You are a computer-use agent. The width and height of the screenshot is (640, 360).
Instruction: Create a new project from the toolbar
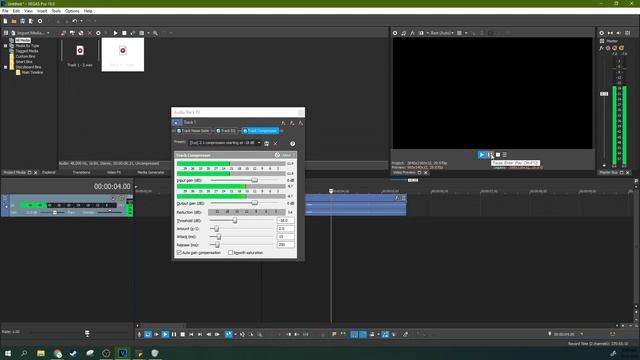tap(5, 21)
